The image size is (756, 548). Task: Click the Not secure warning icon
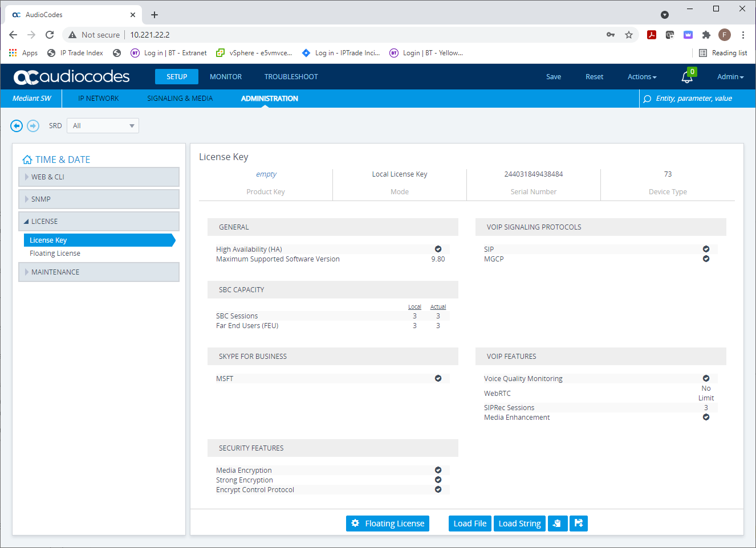72,35
